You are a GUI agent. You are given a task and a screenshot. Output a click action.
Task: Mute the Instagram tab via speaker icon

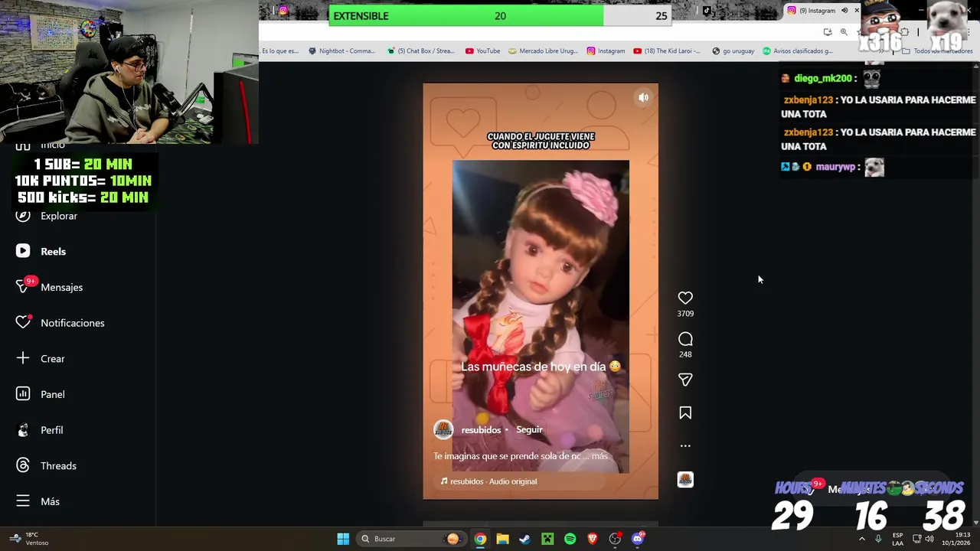[844, 11]
